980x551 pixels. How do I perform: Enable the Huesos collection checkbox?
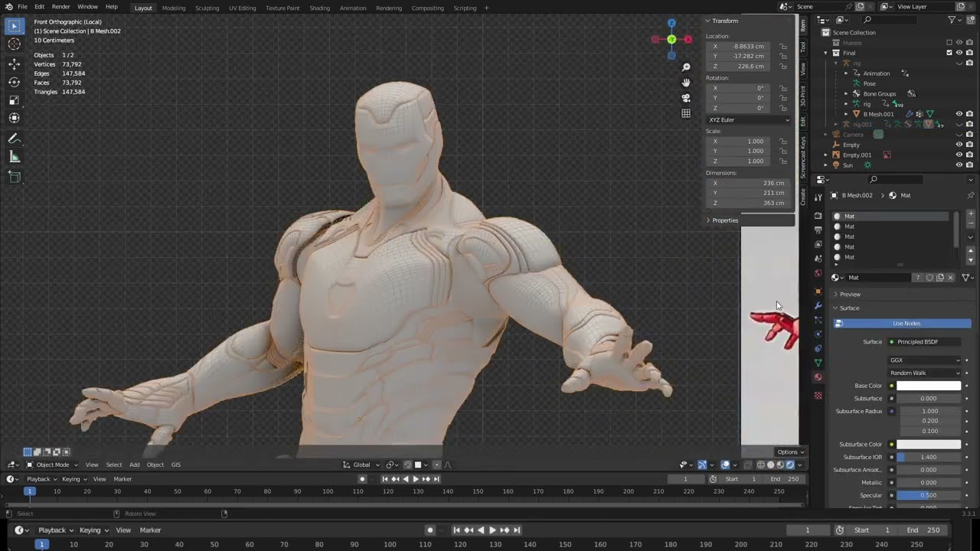[949, 43]
